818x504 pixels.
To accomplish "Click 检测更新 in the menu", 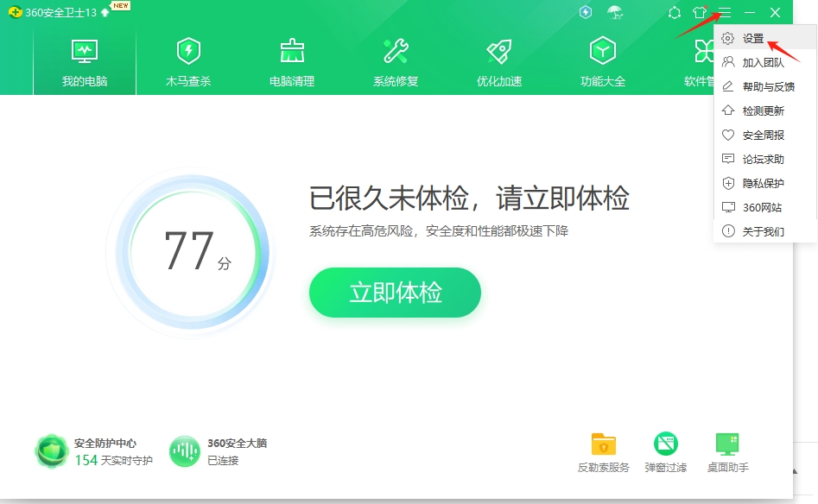I will [x=764, y=110].
